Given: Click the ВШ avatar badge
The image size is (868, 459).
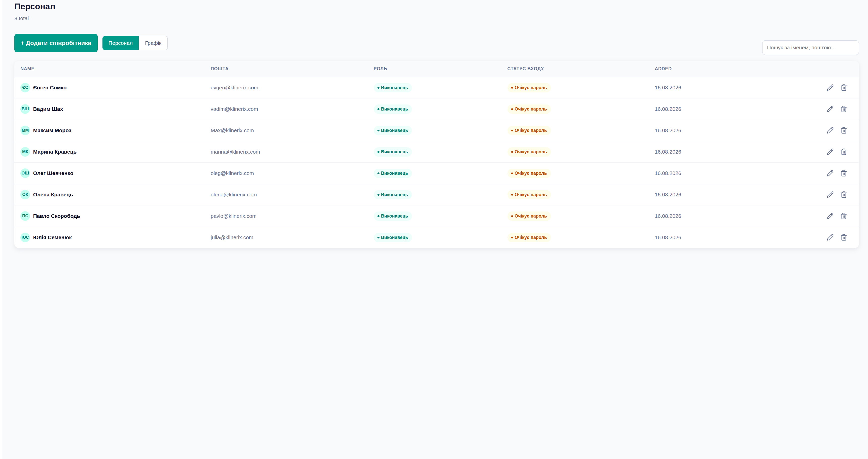Looking at the screenshot, I should (x=25, y=109).
